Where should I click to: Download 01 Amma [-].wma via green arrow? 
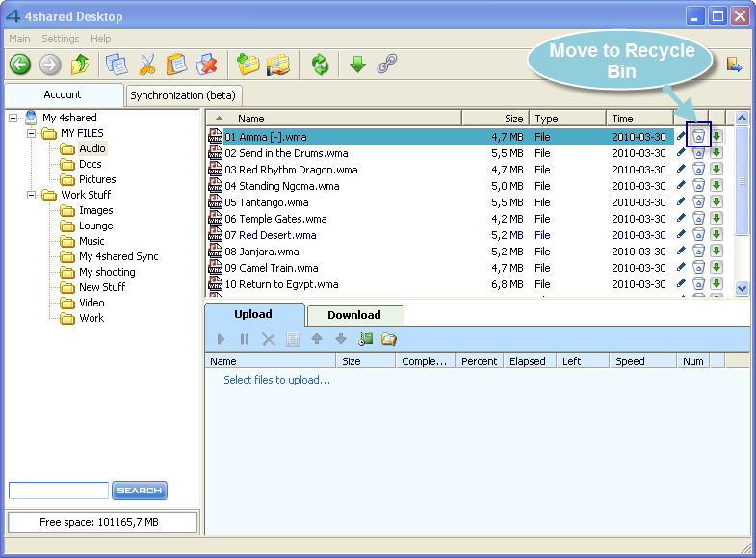717,137
